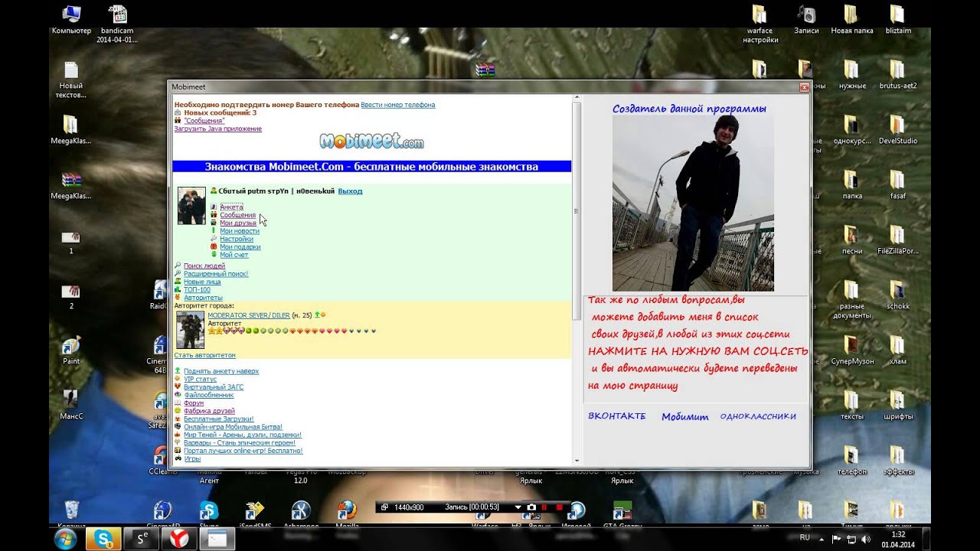
Task: Open the Корзина recycle bin icon
Action: [x=71, y=513]
